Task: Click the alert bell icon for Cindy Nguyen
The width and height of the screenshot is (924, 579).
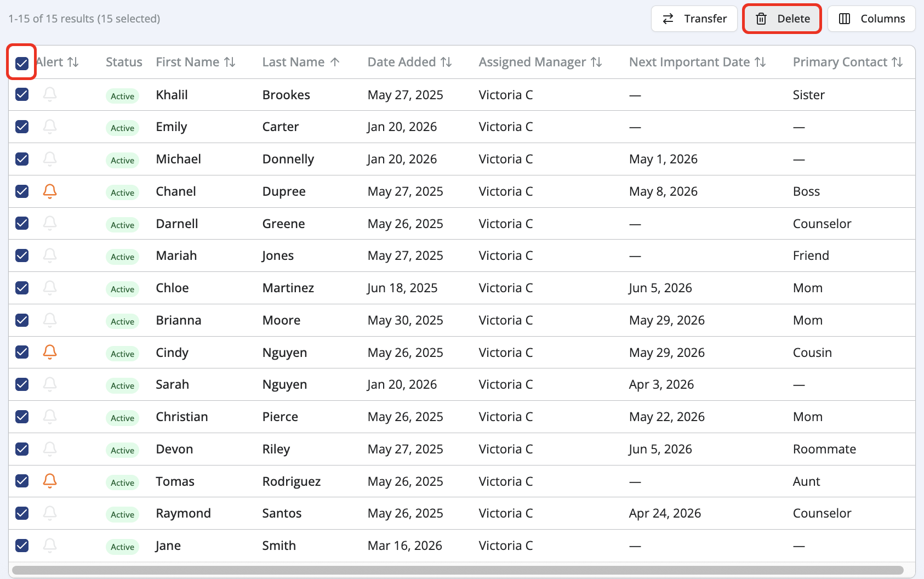Action: point(49,352)
